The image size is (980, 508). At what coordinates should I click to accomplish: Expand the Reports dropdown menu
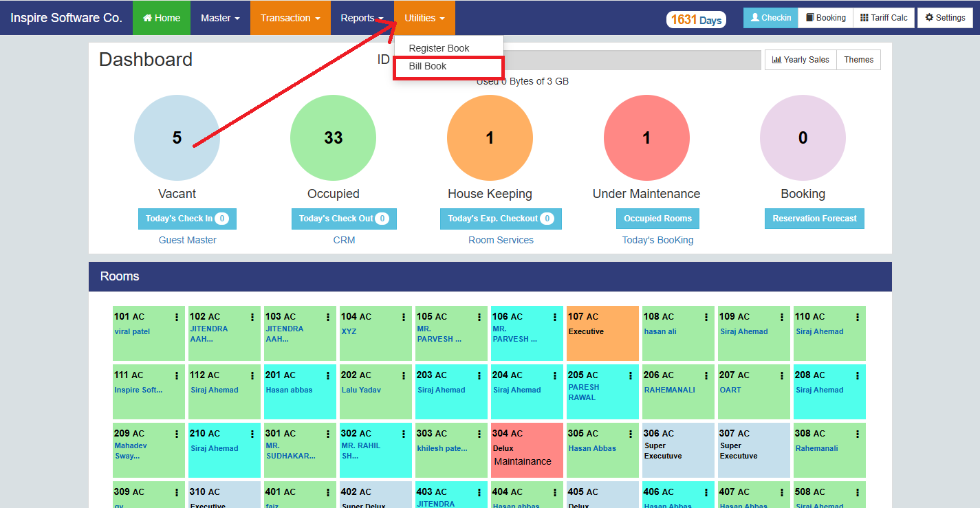click(x=362, y=18)
